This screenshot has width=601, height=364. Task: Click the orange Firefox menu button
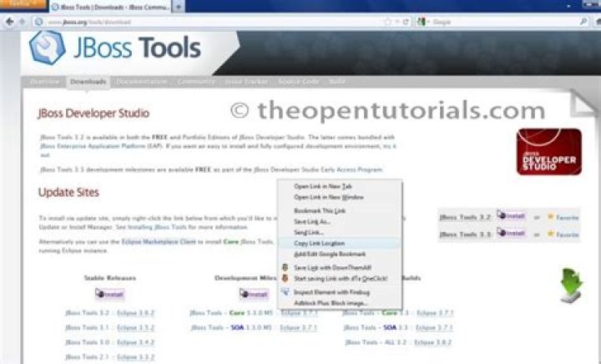pyautogui.click(x=23, y=4)
